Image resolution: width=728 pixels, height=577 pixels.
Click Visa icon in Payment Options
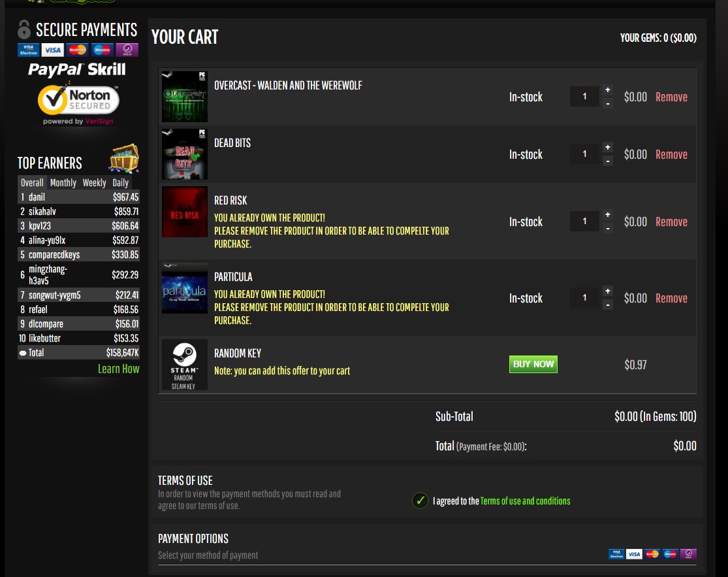click(634, 553)
